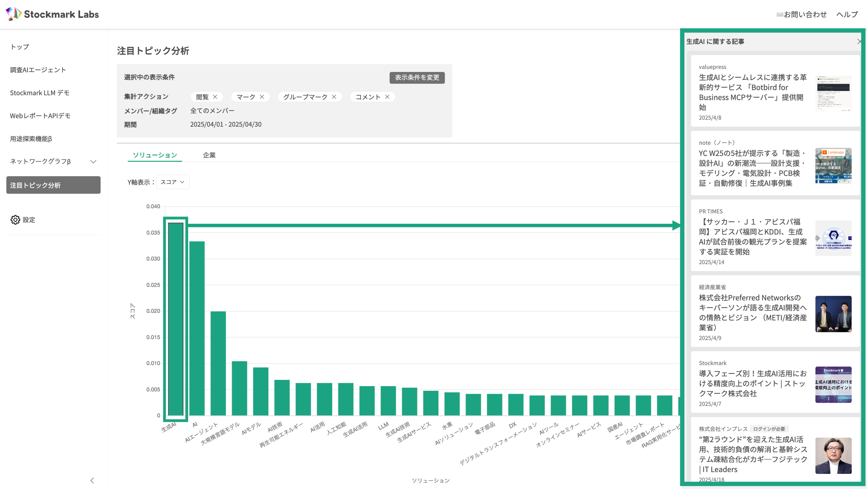
Task: Open 調査AIエージェント in the sidebar
Action: (x=38, y=70)
